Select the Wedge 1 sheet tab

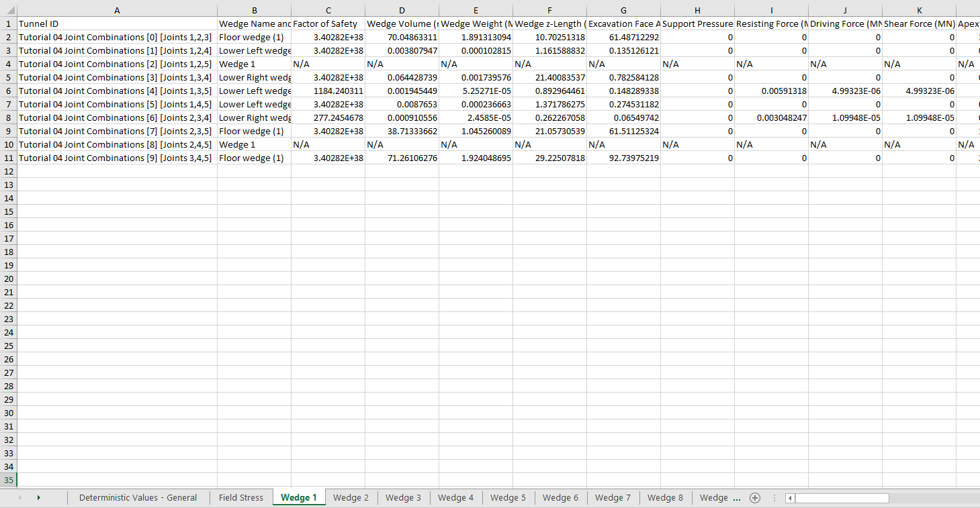click(x=299, y=498)
